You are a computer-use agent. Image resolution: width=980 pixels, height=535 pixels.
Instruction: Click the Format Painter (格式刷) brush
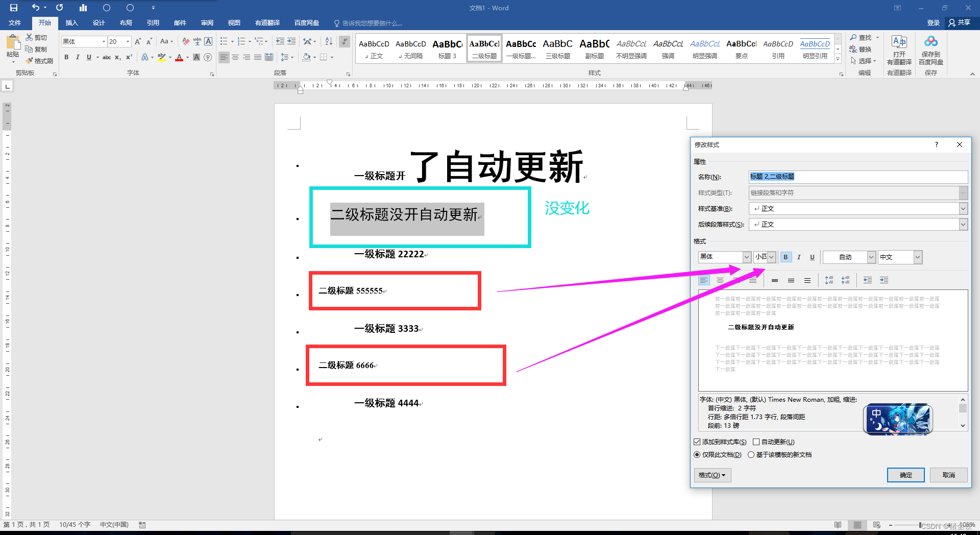click(x=39, y=61)
